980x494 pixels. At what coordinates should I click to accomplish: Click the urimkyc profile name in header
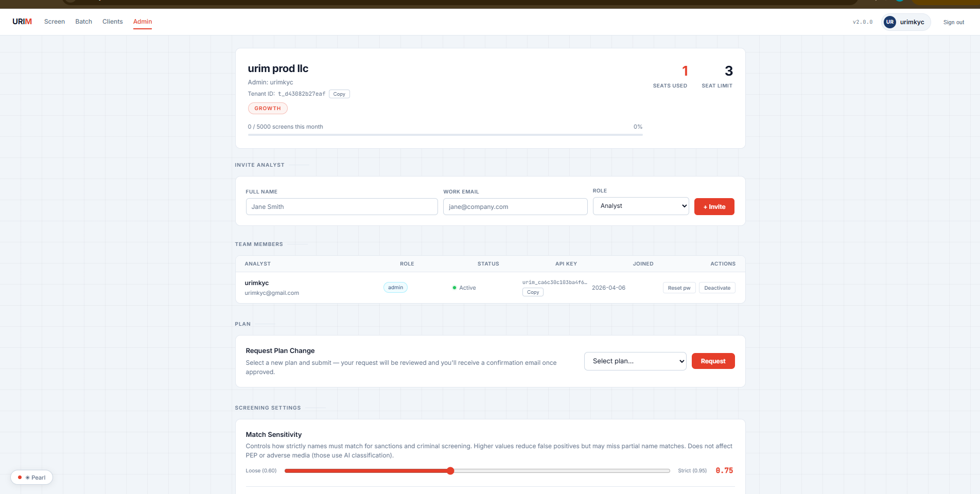coord(912,22)
